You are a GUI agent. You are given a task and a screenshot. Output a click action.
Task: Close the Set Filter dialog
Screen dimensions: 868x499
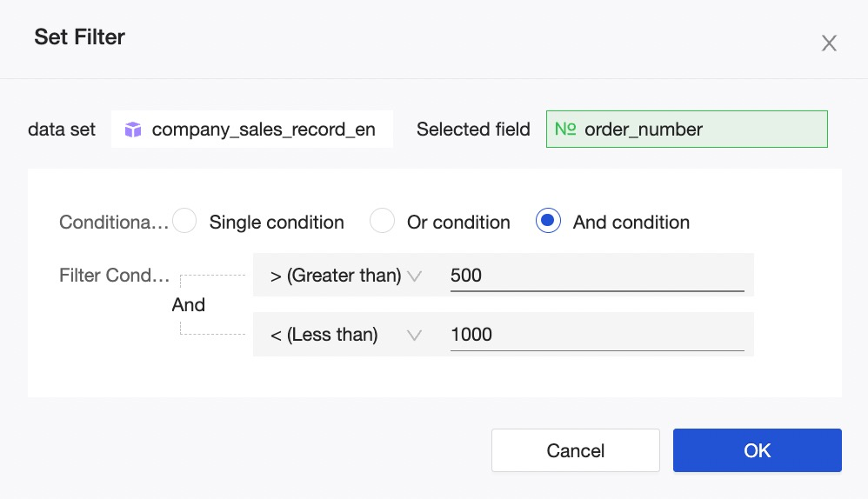click(x=829, y=43)
